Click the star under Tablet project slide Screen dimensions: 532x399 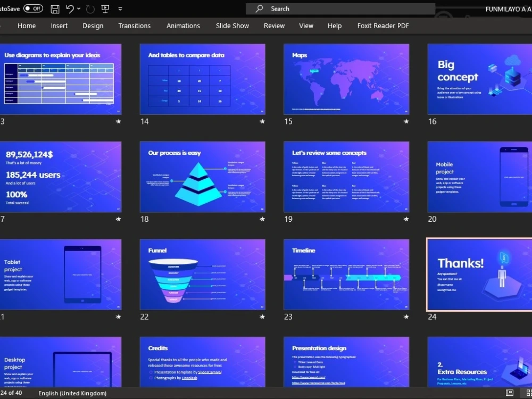click(119, 317)
